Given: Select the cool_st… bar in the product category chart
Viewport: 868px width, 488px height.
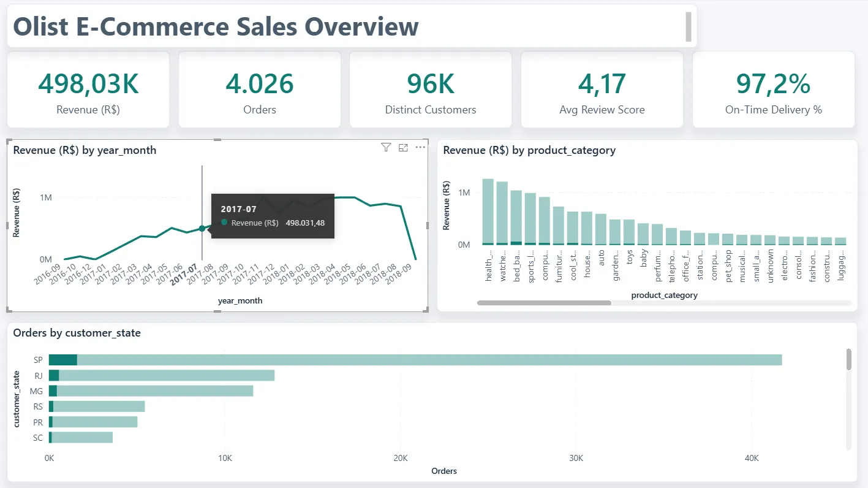Looking at the screenshot, I should pyautogui.click(x=573, y=229).
